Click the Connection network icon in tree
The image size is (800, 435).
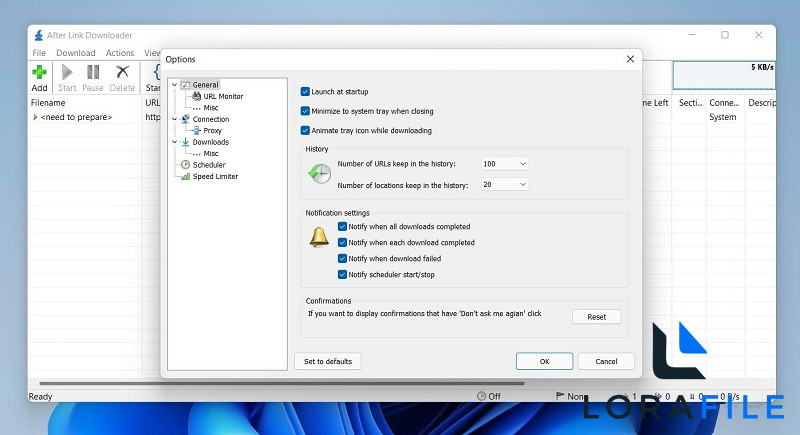(x=186, y=119)
